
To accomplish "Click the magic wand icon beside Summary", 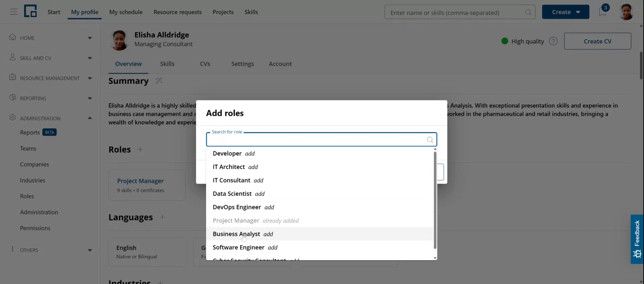I will point(159,81).
